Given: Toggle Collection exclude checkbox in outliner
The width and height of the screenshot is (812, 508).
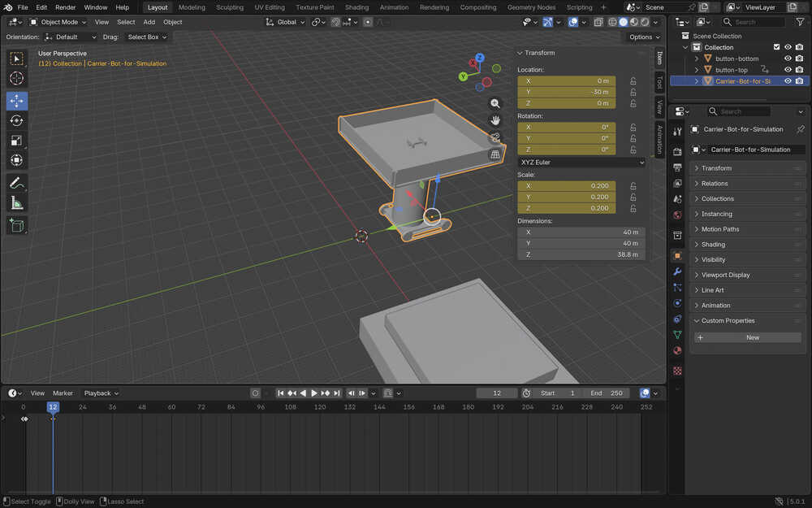Looking at the screenshot, I should pos(776,47).
